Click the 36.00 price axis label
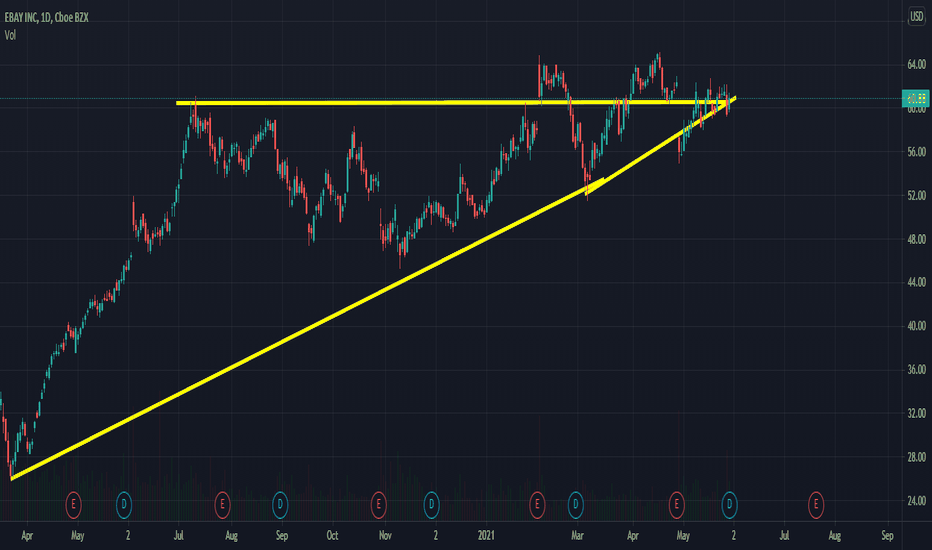 917,370
